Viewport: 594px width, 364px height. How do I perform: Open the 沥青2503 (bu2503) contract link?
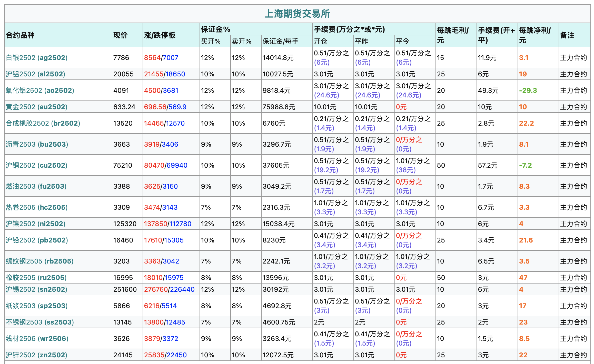coord(37,144)
